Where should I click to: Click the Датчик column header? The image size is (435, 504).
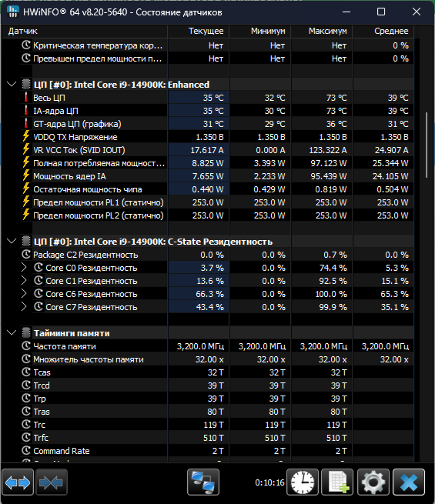(x=85, y=32)
